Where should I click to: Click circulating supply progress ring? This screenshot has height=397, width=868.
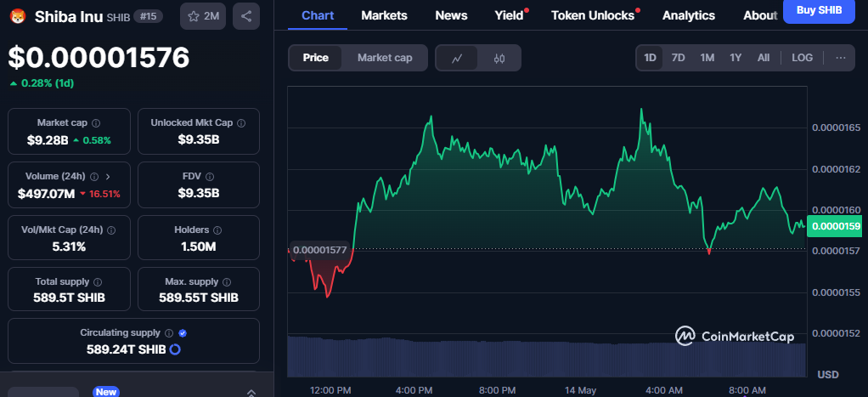[174, 349]
